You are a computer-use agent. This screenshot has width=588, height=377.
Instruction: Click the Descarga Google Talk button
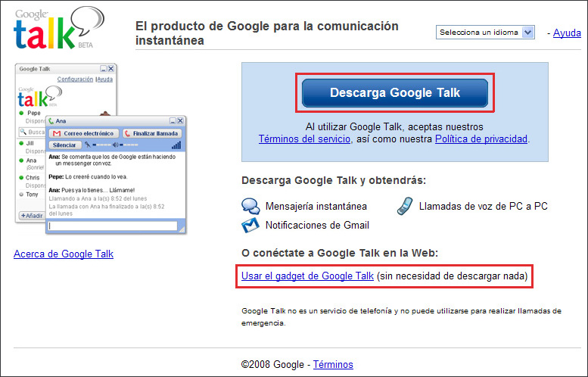pos(395,92)
